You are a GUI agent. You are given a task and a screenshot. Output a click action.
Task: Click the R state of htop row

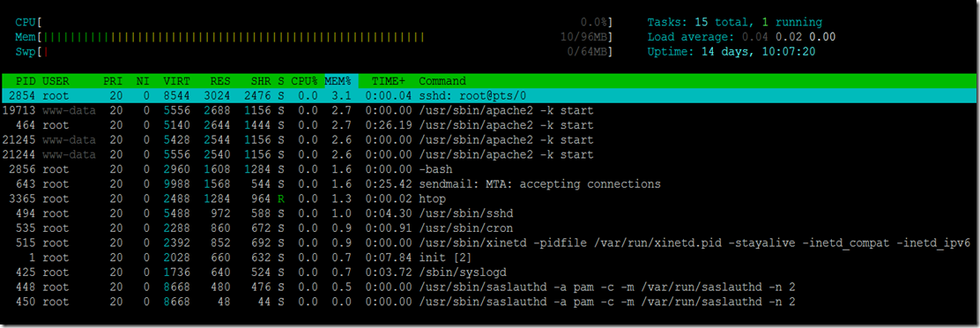(281, 198)
